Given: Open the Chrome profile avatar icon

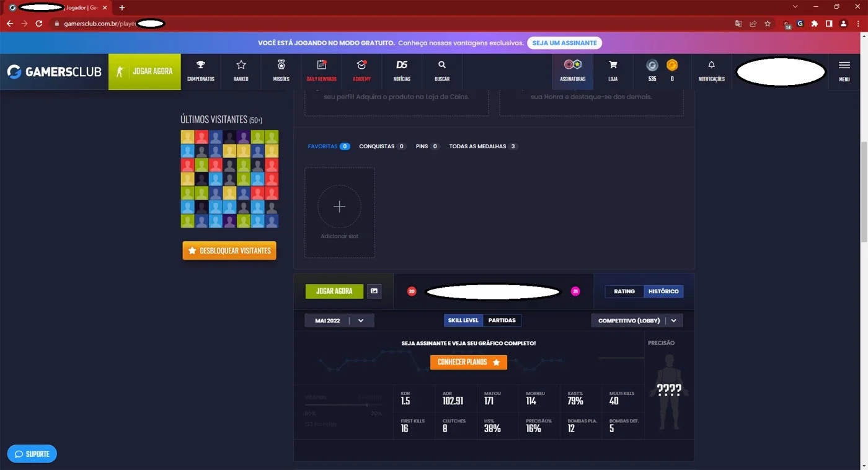Looking at the screenshot, I should [843, 24].
